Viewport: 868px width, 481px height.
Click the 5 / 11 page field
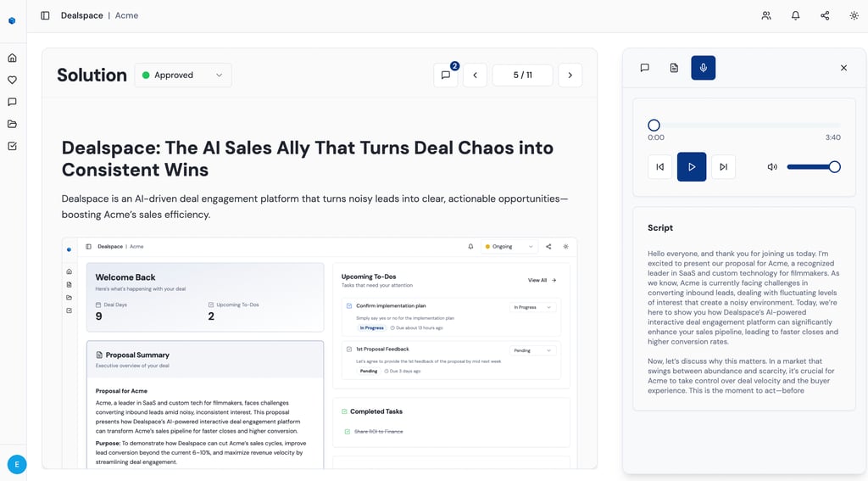(522, 75)
